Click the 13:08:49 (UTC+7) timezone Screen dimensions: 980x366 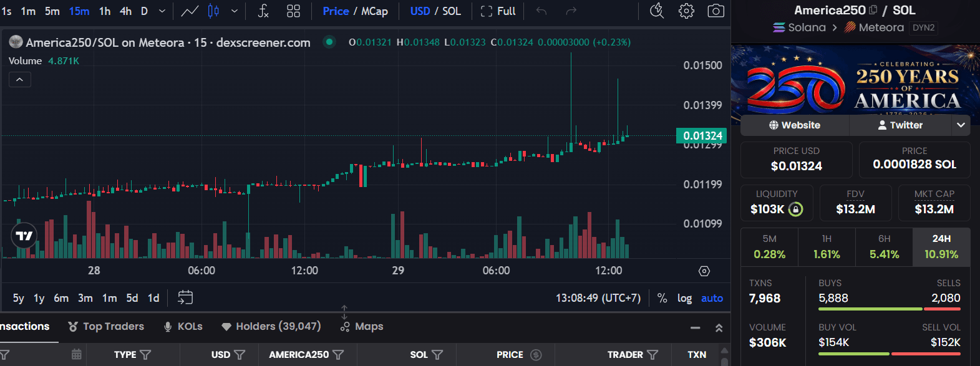point(598,298)
